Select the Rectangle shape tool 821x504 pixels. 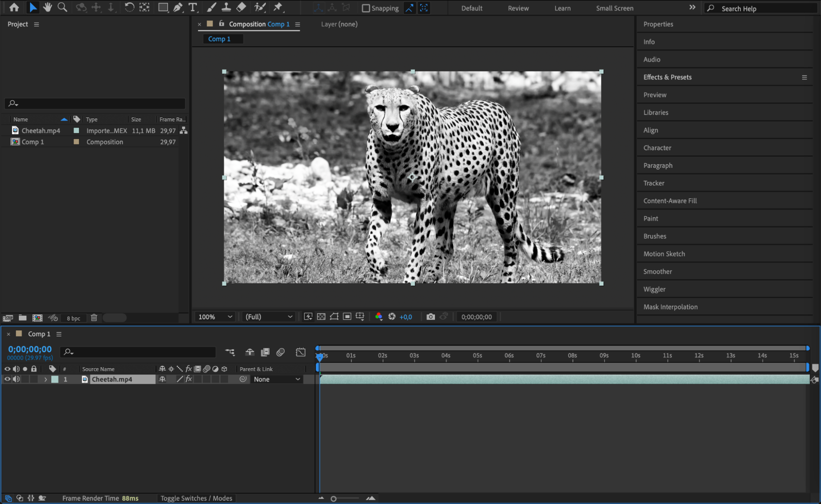tap(163, 7)
